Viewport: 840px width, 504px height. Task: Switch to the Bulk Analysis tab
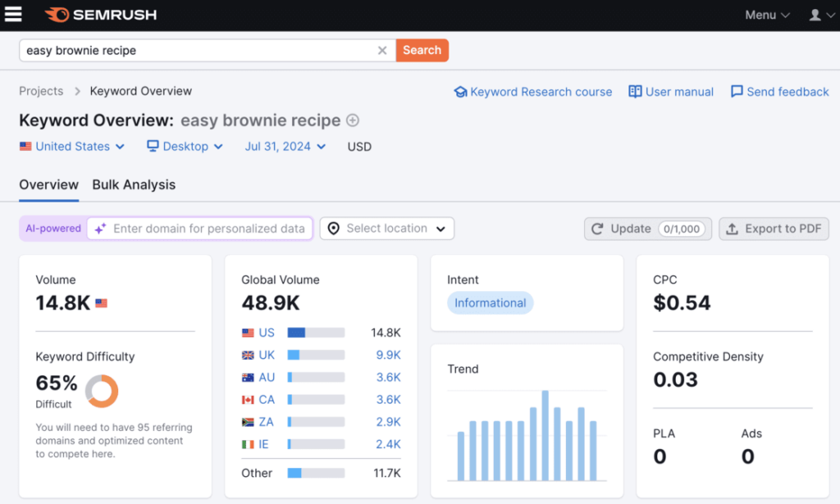pyautogui.click(x=134, y=184)
